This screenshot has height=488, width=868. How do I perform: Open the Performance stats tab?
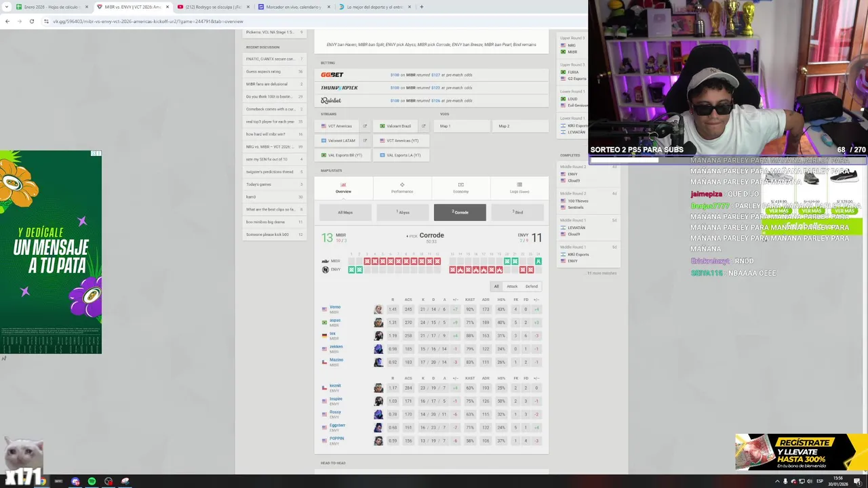(402, 188)
